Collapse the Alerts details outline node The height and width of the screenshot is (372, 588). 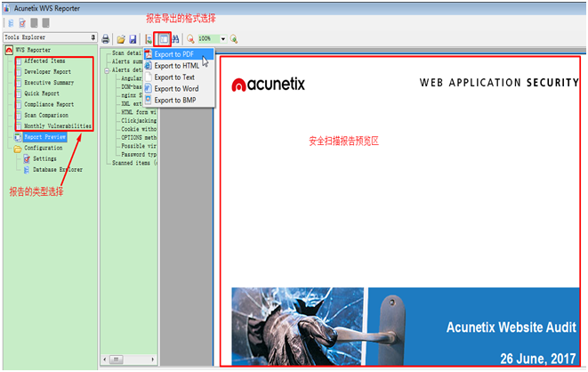(107, 70)
